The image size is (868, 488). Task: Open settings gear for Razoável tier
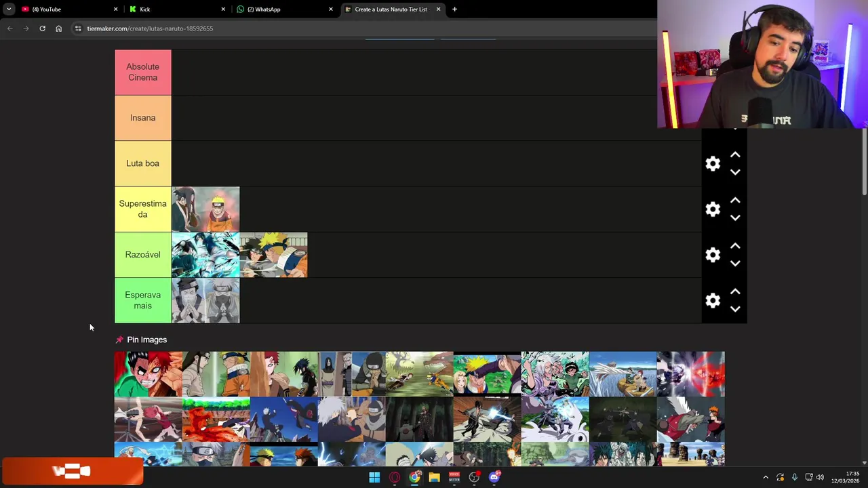click(x=713, y=255)
